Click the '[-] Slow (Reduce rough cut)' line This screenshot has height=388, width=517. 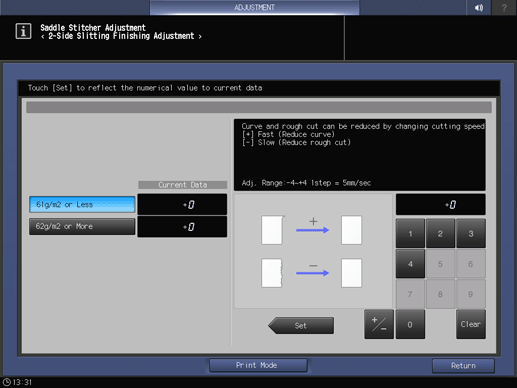[296, 143]
